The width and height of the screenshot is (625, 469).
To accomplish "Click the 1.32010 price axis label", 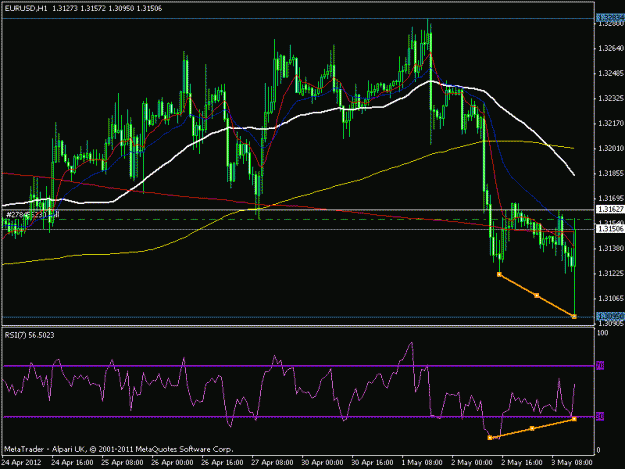I will point(611,148).
